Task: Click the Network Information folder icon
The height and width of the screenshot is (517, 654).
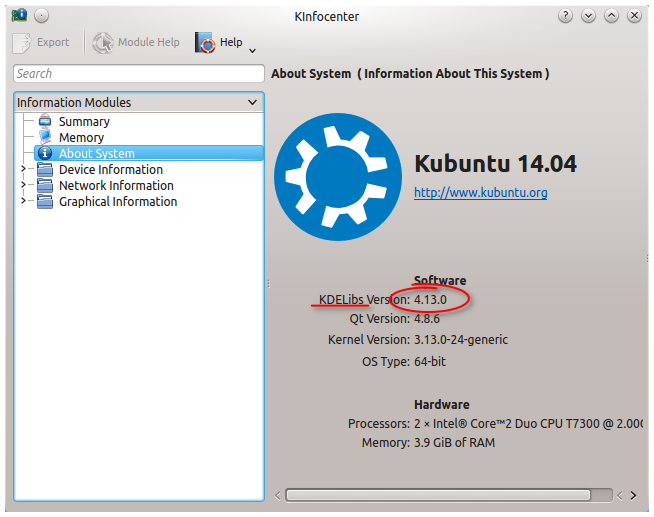Action: coord(44,185)
